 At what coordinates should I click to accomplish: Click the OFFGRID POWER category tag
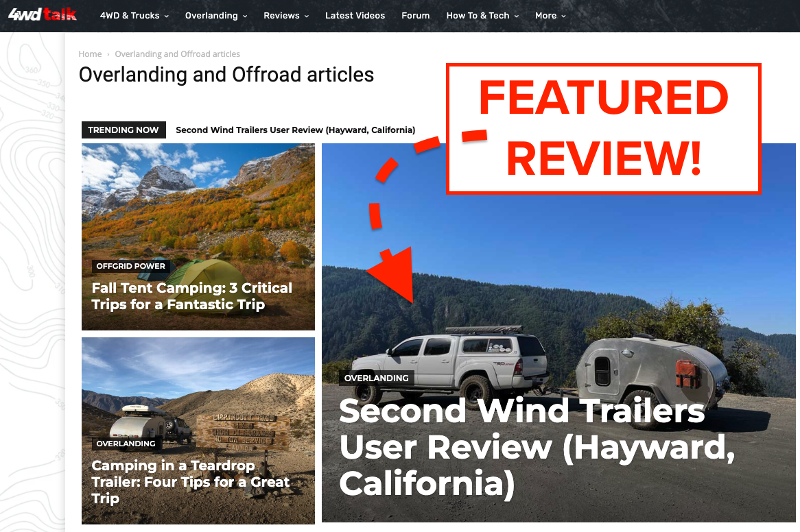tap(130, 266)
